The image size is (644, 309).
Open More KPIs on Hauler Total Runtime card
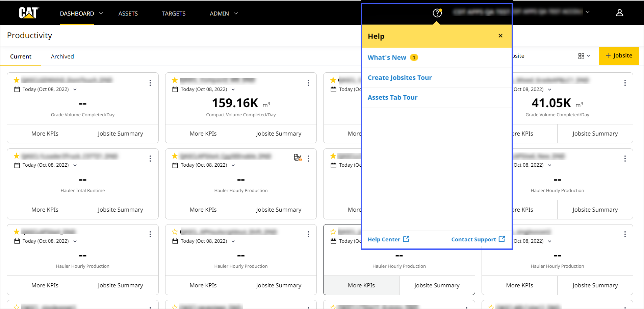[x=45, y=210]
